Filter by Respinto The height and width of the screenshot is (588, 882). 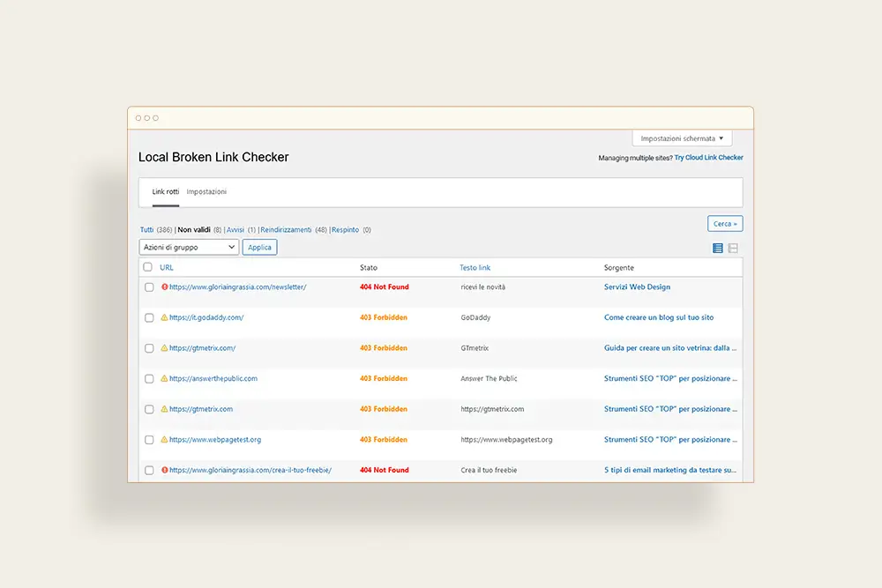pyautogui.click(x=346, y=230)
